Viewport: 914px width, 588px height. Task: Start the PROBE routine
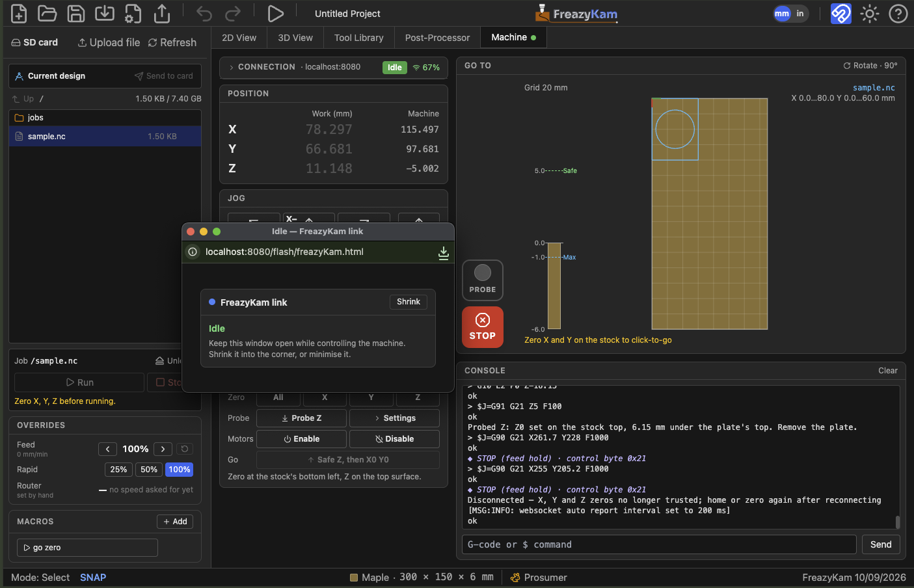(x=483, y=280)
